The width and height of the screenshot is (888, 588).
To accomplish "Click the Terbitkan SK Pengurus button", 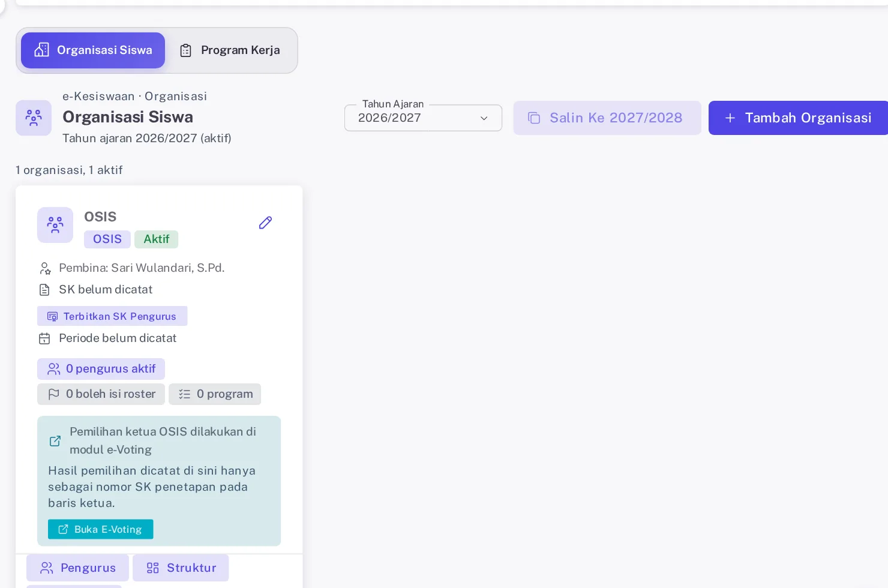I will [x=112, y=316].
